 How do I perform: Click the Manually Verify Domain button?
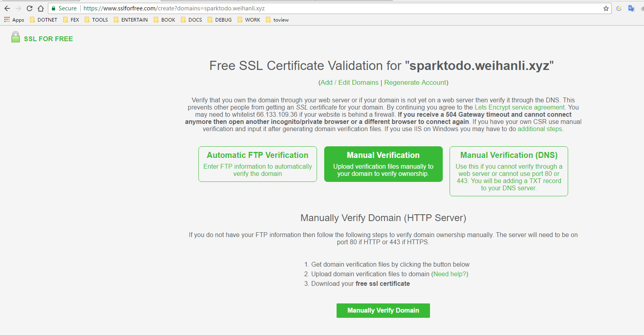[383, 311]
